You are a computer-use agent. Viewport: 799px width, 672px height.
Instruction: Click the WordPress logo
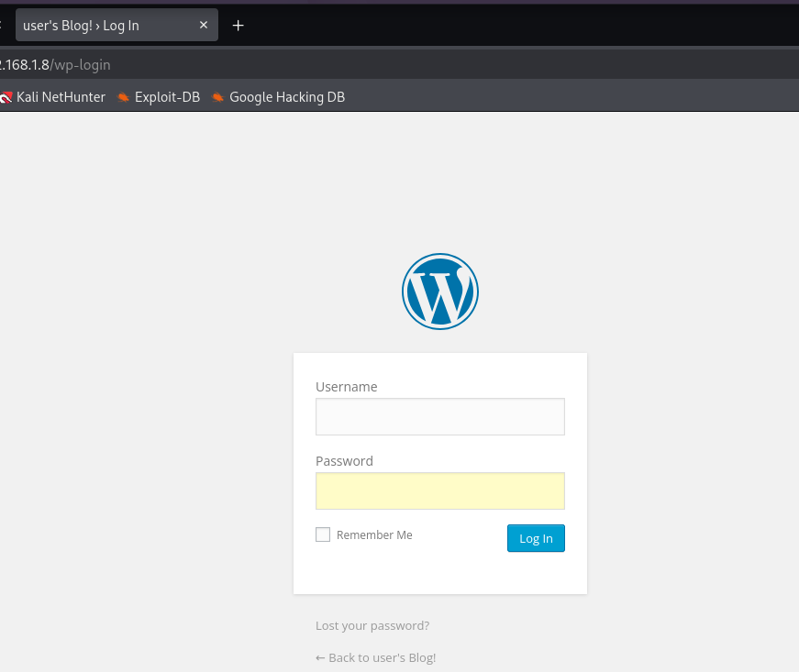click(x=439, y=292)
